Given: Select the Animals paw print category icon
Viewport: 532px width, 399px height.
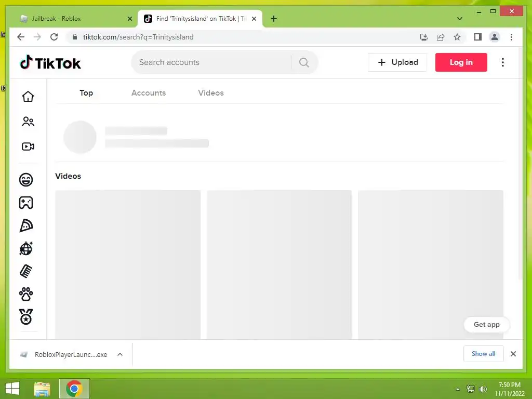Looking at the screenshot, I should point(26,294).
